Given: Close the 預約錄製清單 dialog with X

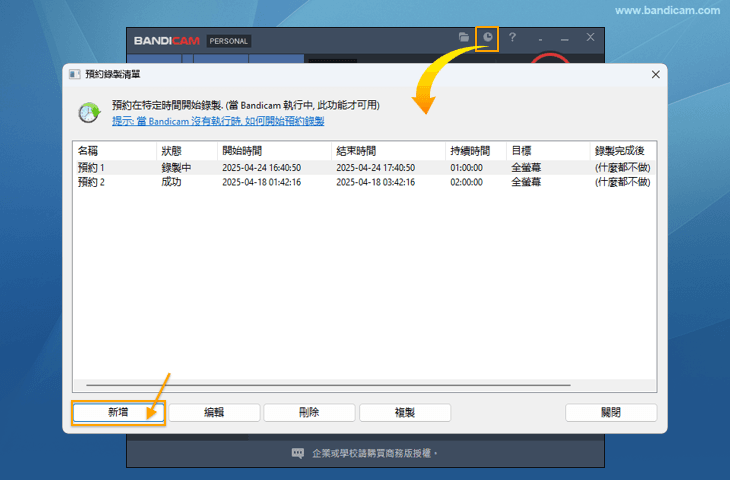Looking at the screenshot, I should pos(656,74).
